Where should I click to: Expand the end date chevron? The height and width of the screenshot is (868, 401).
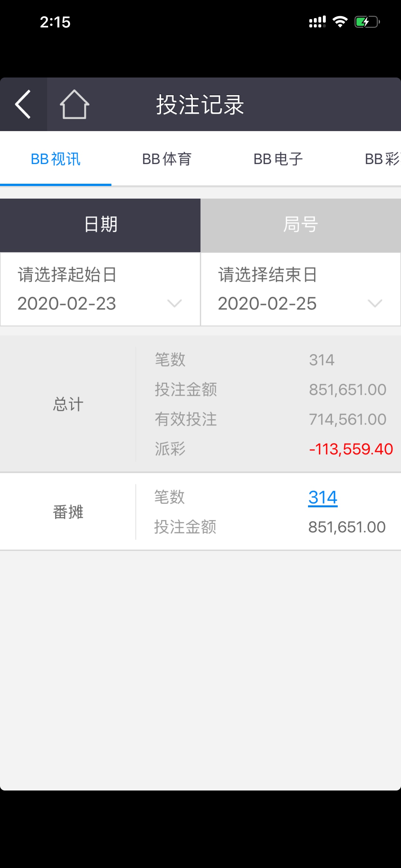pyautogui.click(x=375, y=303)
